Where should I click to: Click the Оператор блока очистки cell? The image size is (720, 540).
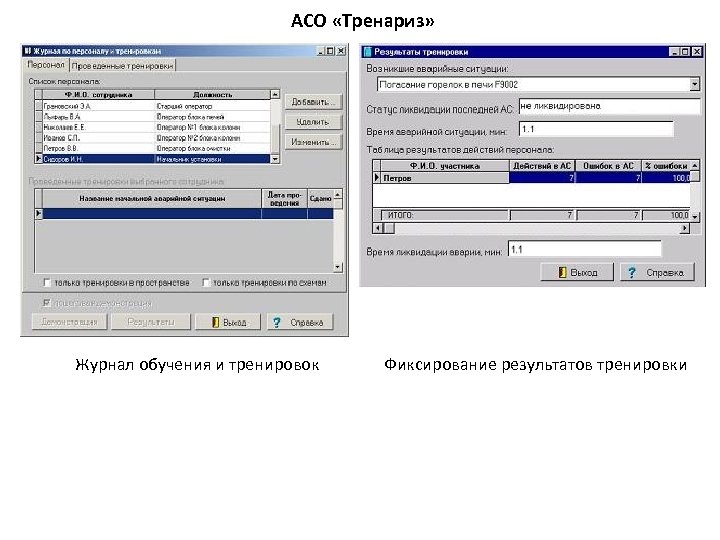[x=213, y=148]
